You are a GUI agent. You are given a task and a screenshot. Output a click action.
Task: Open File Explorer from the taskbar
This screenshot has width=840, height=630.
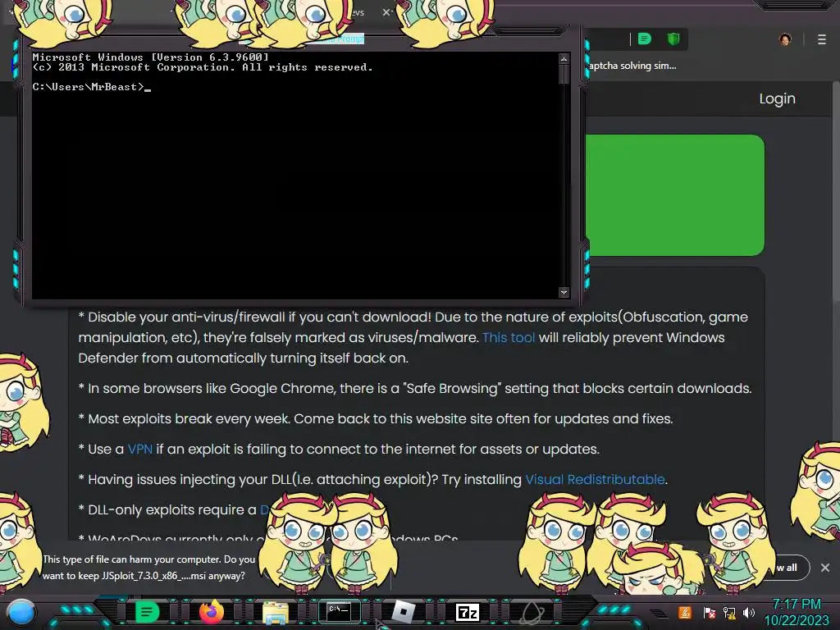[276, 612]
